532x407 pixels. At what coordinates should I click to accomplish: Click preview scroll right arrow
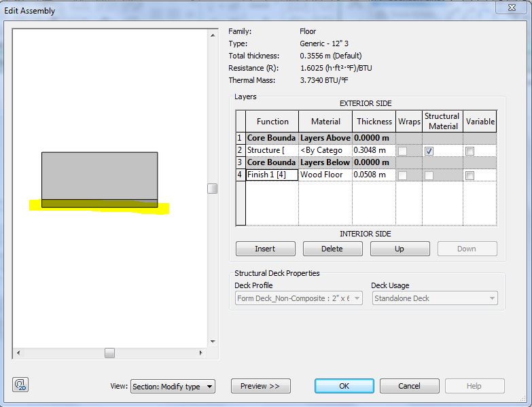pyautogui.click(x=201, y=353)
